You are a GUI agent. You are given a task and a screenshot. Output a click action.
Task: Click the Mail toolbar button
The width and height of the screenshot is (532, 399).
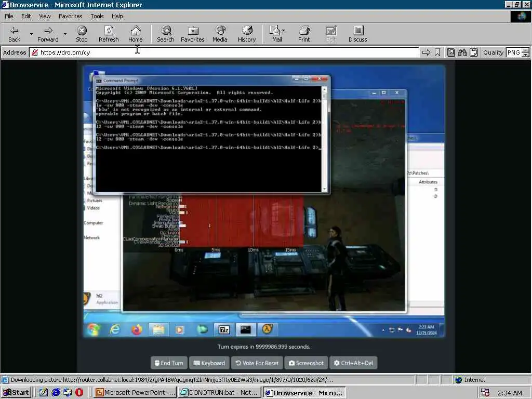276,34
